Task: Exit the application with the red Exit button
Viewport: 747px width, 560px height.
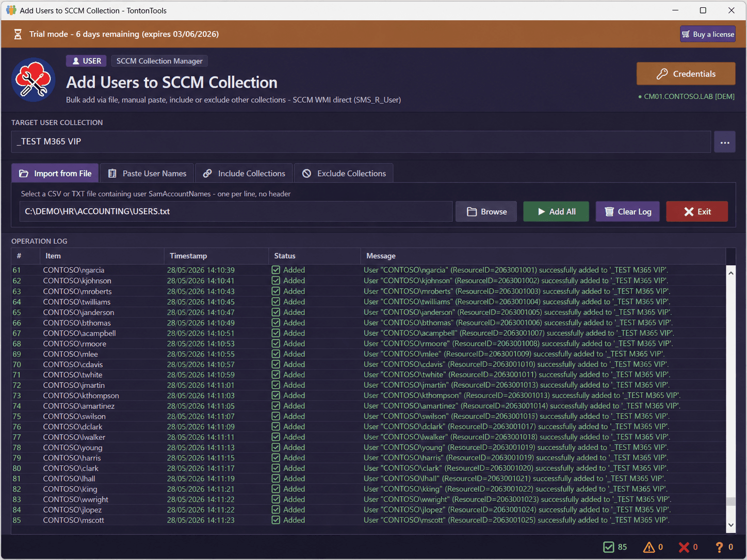Action: [697, 211]
